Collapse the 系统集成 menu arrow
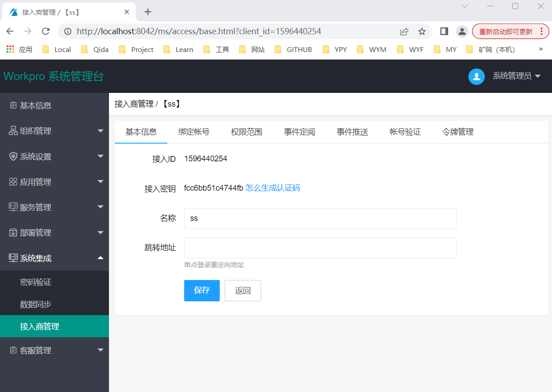The width and height of the screenshot is (552, 392). tap(100, 258)
